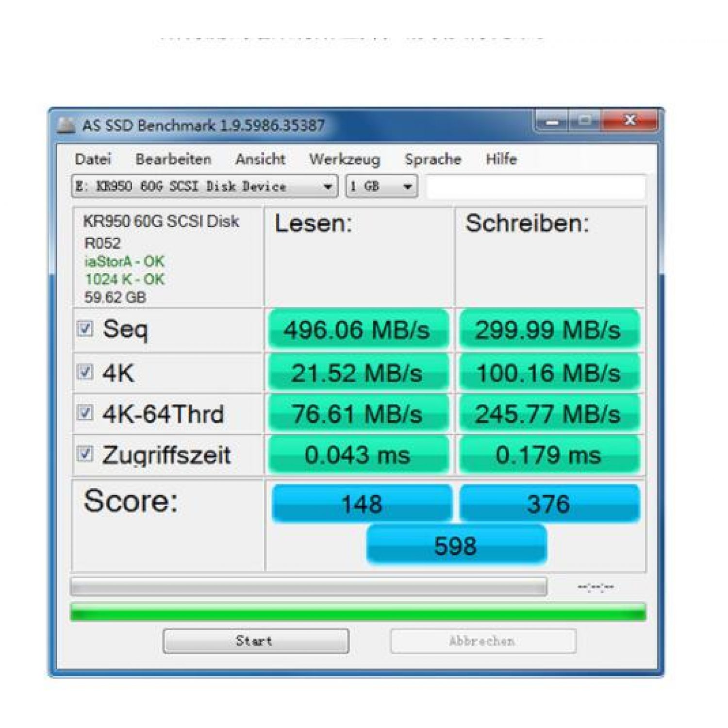Select the Sprache menu
Viewport: 728px width, 728px height.
432,159
